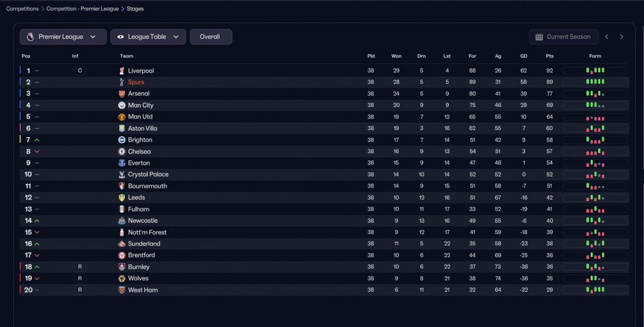Go to the next season arrow

(621, 37)
